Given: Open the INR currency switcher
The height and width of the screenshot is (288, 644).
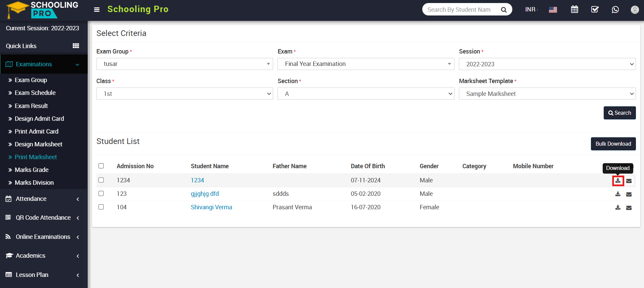Looking at the screenshot, I should (x=531, y=9).
